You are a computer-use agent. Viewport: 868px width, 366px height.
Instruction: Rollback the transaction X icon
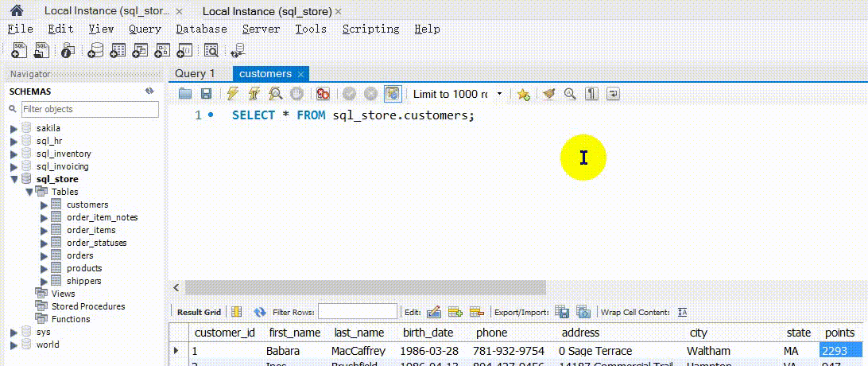[x=370, y=94]
